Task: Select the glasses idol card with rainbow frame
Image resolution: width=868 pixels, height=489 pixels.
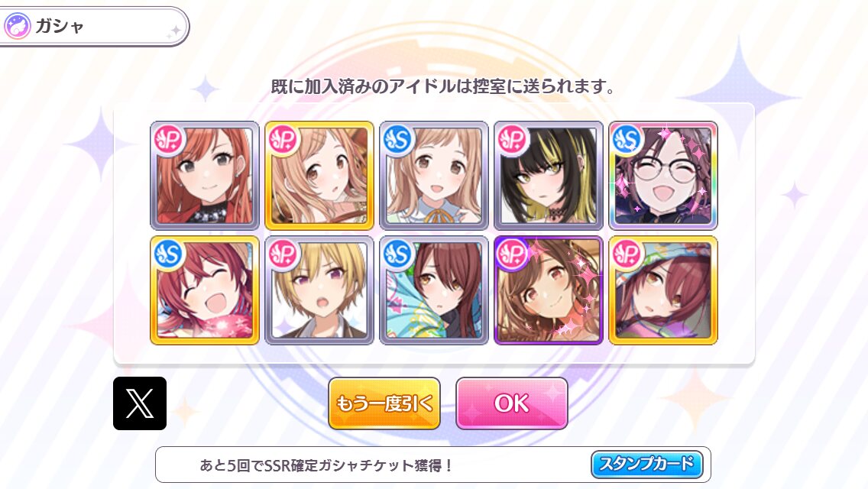Action: click(x=663, y=176)
